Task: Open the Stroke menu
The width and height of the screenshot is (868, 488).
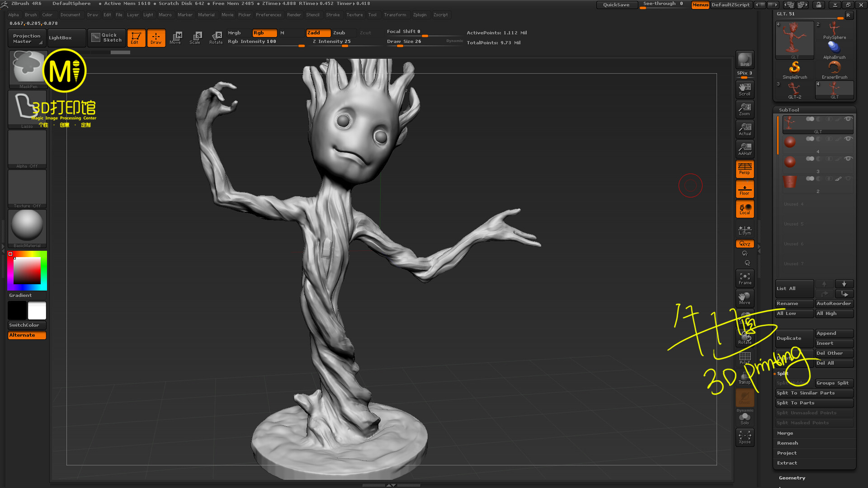Action: point(333,14)
